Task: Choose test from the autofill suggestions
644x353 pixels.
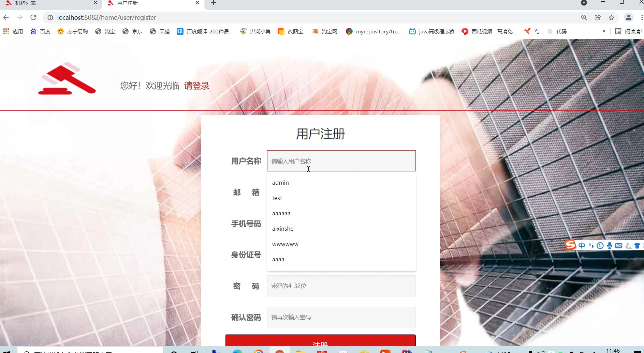Action: click(341, 198)
